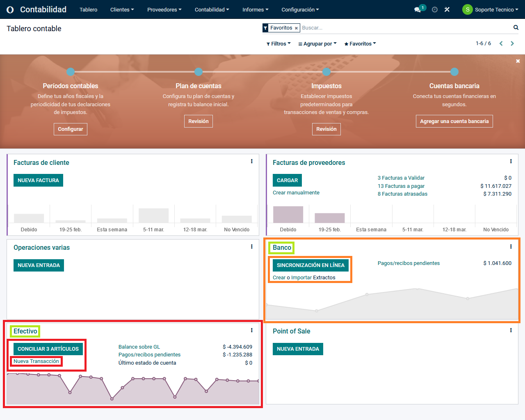The height and width of the screenshot is (420, 525).
Task: Go to previous page arrow
Action: point(501,43)
